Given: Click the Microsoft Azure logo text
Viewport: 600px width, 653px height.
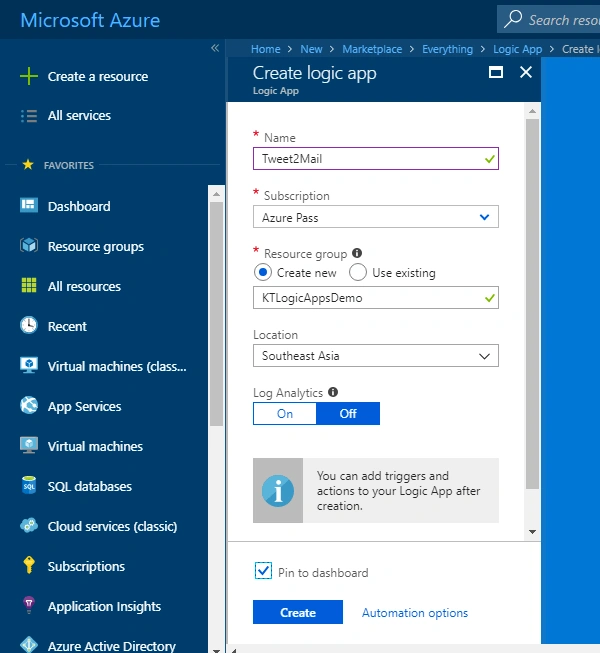Looking at the screenshot, I should [90, 20].
